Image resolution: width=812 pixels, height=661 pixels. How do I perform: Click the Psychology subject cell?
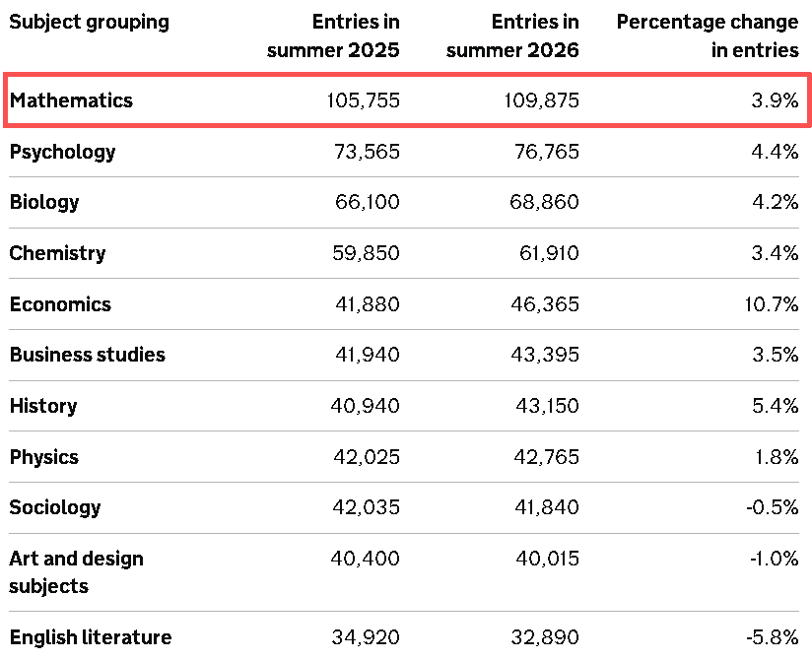[x=63, y=152]
